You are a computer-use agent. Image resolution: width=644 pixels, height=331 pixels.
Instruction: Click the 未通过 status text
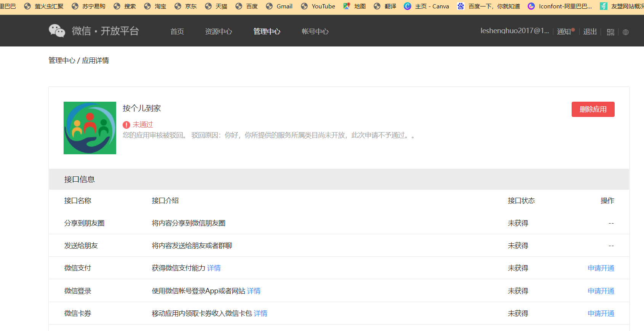[143, 125]
